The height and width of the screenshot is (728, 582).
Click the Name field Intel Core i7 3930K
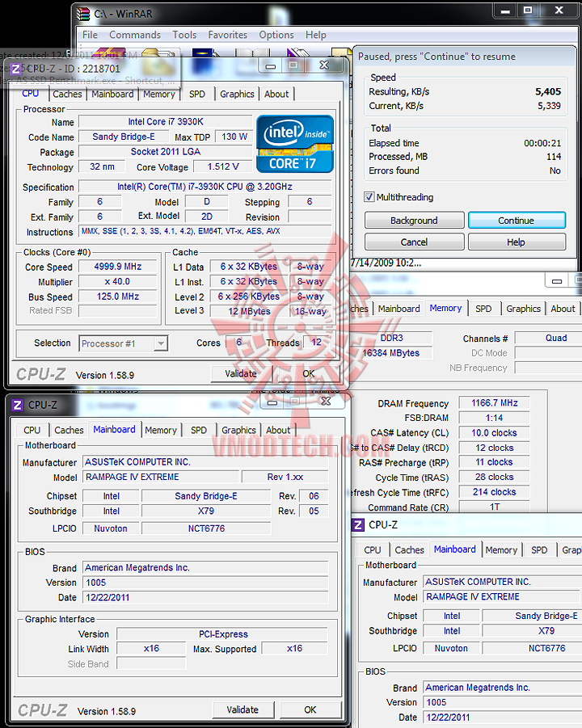pyautogui.click(x=166, y=122)
